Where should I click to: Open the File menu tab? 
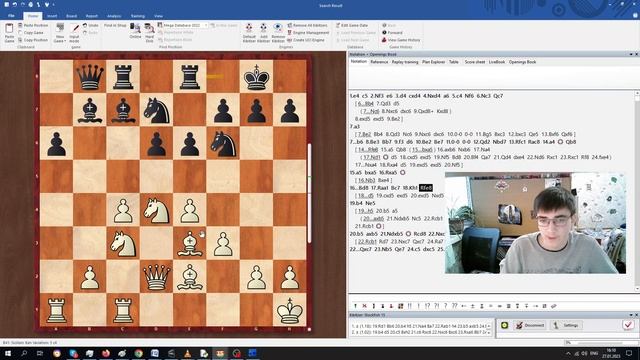[x=11, y=16]
